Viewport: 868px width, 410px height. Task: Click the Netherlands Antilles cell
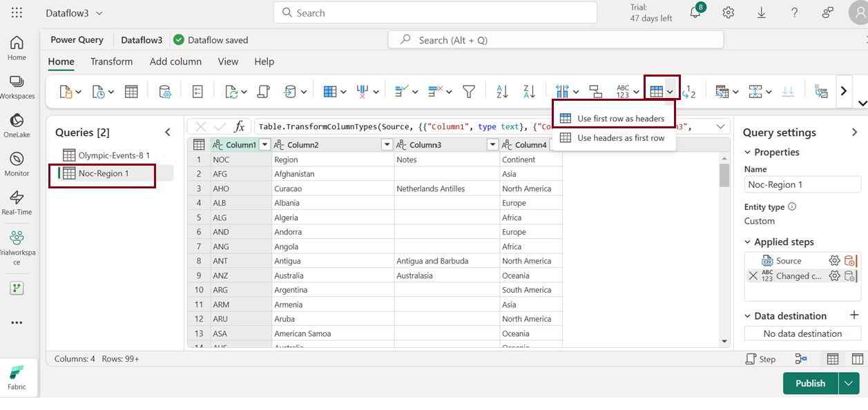[x=447, y=188]
